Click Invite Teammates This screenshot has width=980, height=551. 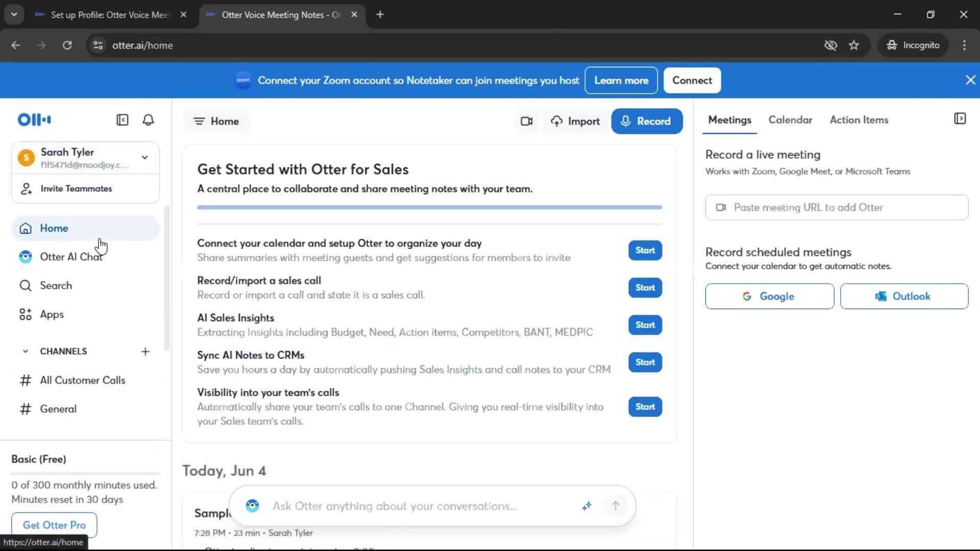point(86,189)
